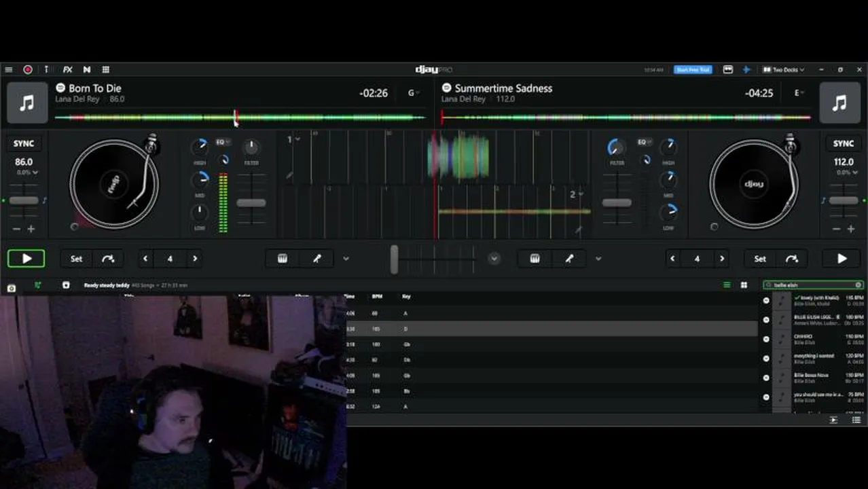Decrease left deck tempo with minus

pos(17,230)
